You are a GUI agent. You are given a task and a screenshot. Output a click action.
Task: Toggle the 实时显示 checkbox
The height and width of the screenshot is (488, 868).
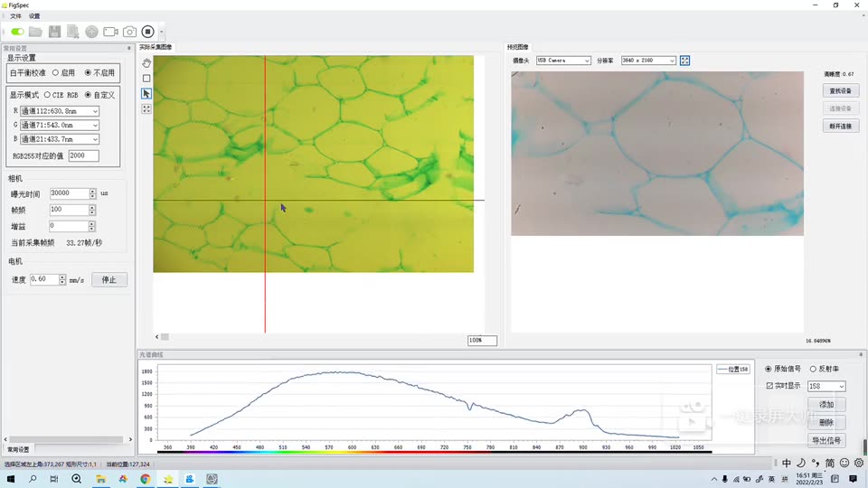coord(769,386)
